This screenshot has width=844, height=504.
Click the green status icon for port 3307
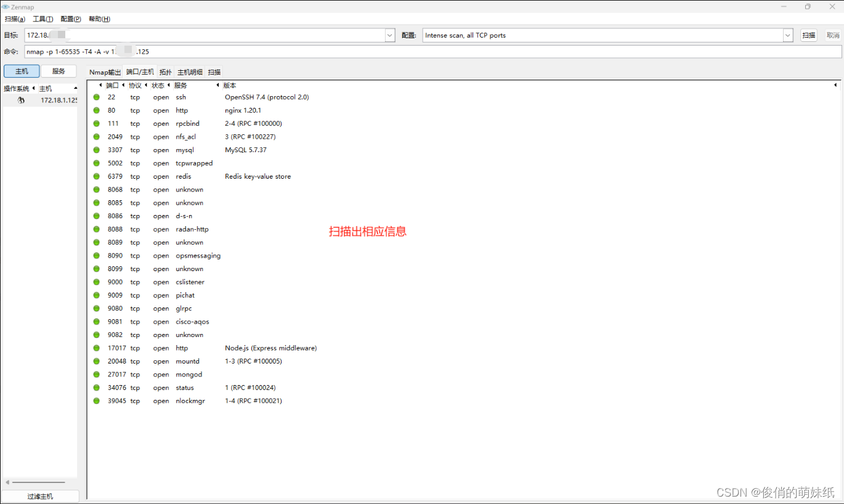point(96,150)
